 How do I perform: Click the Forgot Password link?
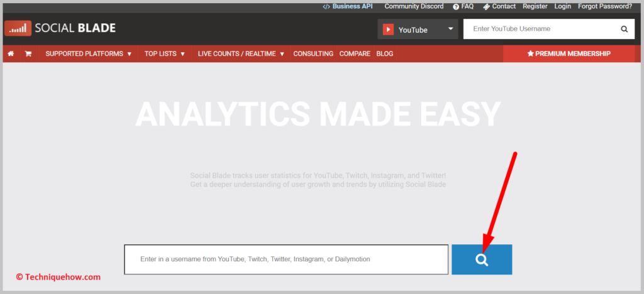(x=605, y=6)
